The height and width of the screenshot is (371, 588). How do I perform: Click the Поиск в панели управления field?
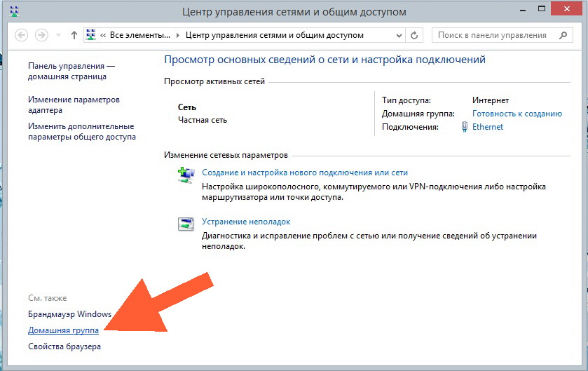(493, 35)
